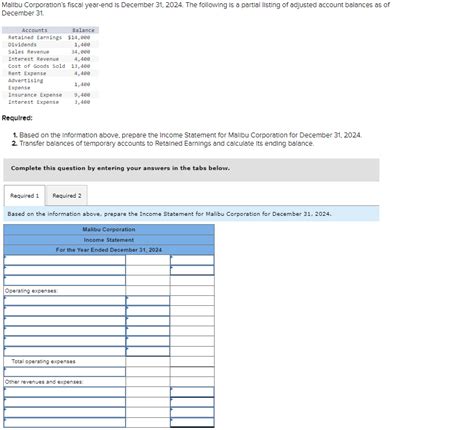Click the Interest Expense account label
Screen dimensions: 474x430
(33, 102)
